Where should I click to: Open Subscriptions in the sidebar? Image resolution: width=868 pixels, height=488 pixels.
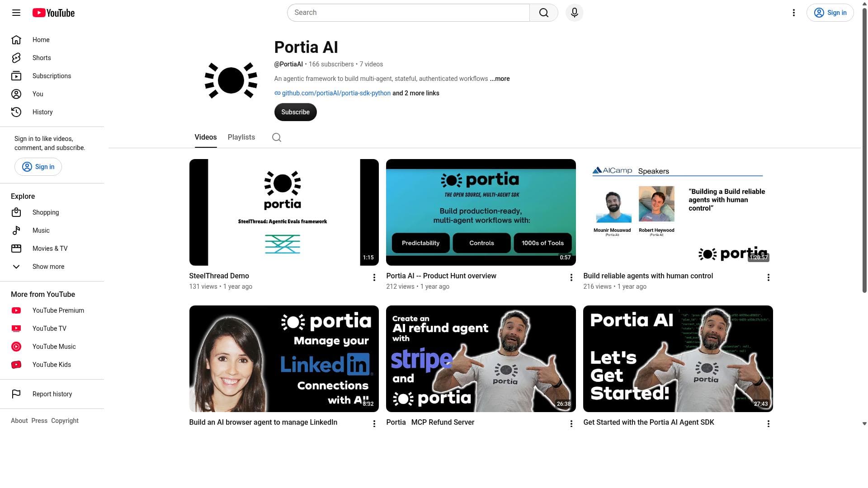[x=52, y=76]
